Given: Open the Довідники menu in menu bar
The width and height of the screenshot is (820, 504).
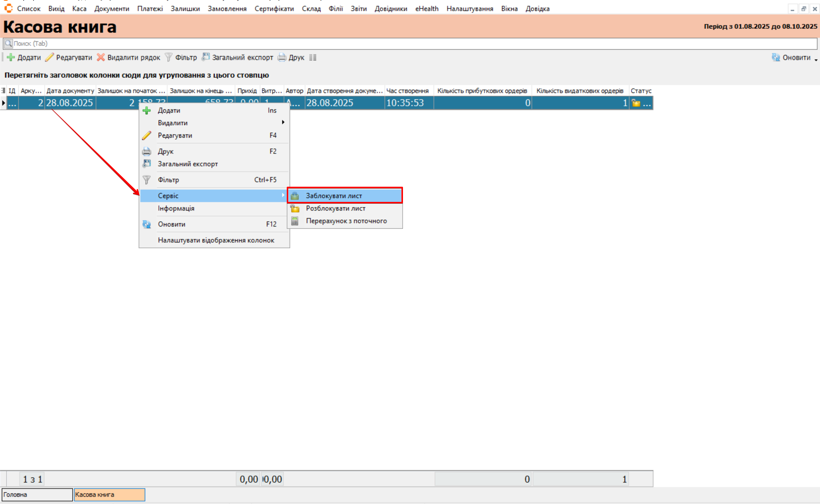Looking at the screenshot, I should click(x=390, y=8).
